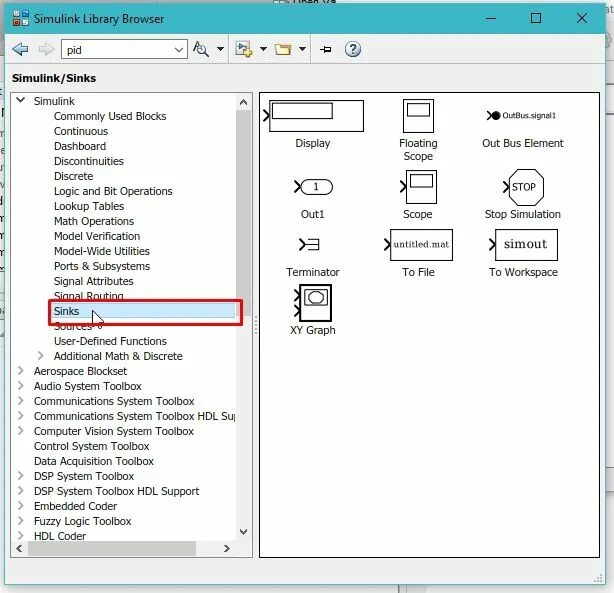
Task: Collapse the Simulink tree node
Action: click(21, 100)
